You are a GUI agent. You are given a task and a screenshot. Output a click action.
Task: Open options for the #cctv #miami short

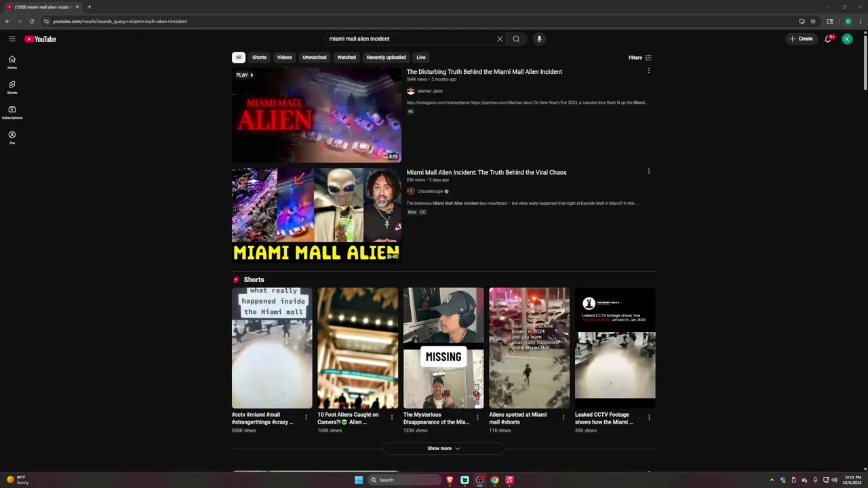pyautogui.click(x=306, y=417)
